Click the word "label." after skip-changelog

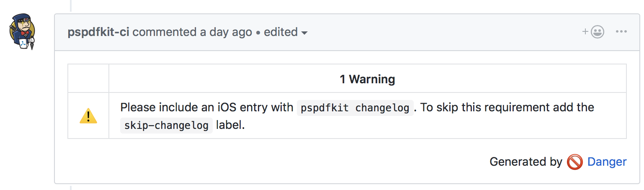coord(230,125)
